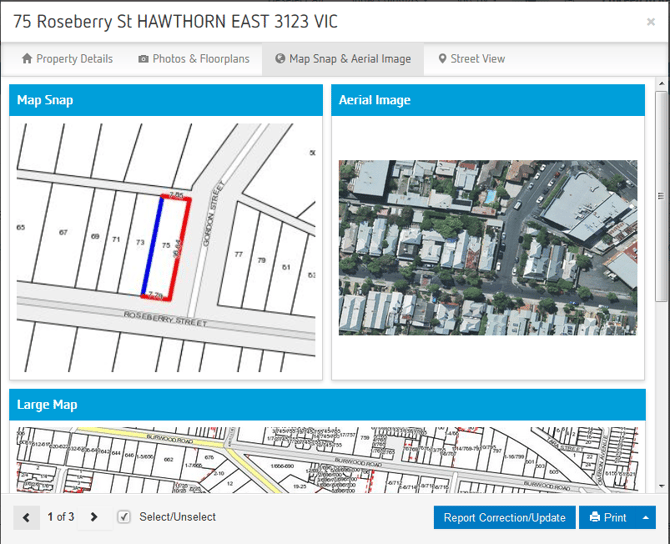670x544 pixels.
Task: Open the Street View tab
Action: coord(471,59)
